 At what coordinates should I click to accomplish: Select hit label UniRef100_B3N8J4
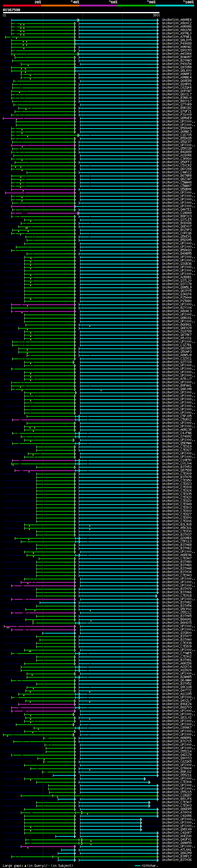click(177, 98)
